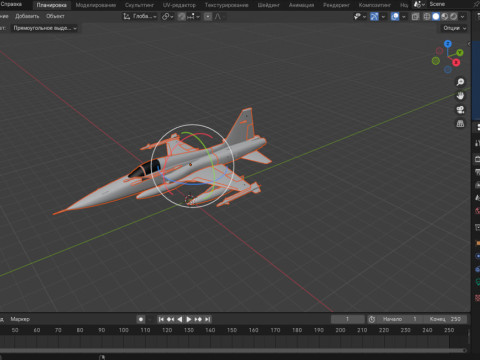Jump to the first frame
The width and height of the screenshot is (480, 360).
point(161,319)
